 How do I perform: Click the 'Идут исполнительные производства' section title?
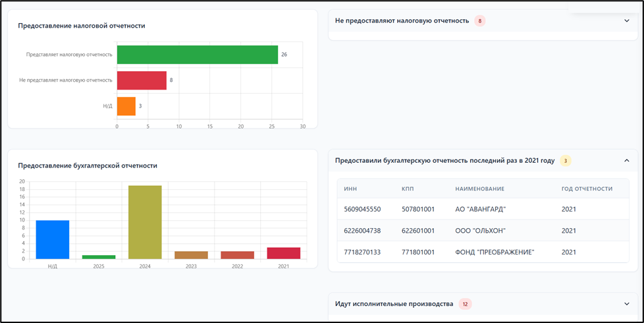click(394, 304)
